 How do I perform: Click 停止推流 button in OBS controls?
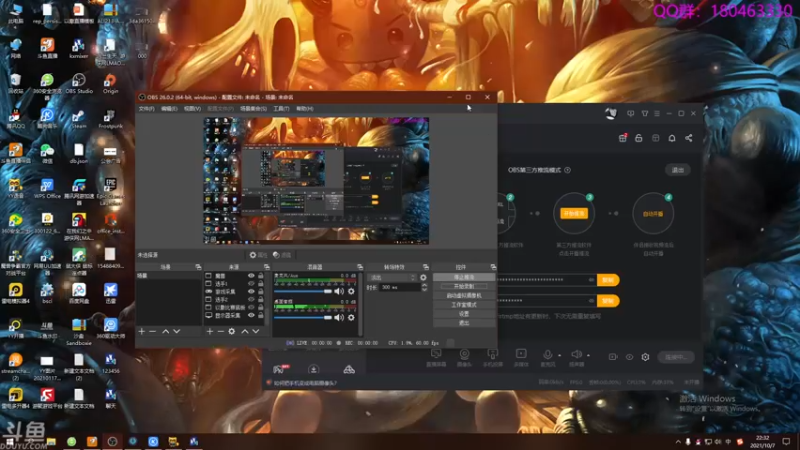click(x=464, y=277)
